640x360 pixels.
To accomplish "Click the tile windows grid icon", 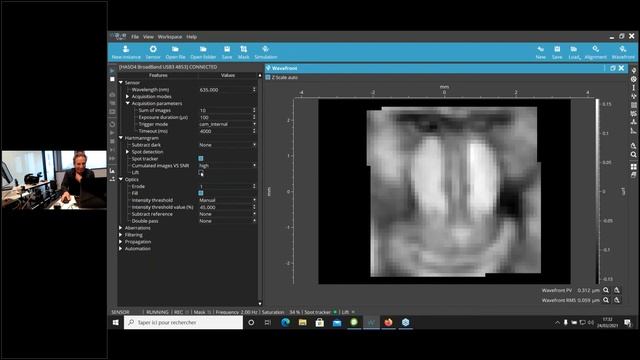I will coord(633,167).
